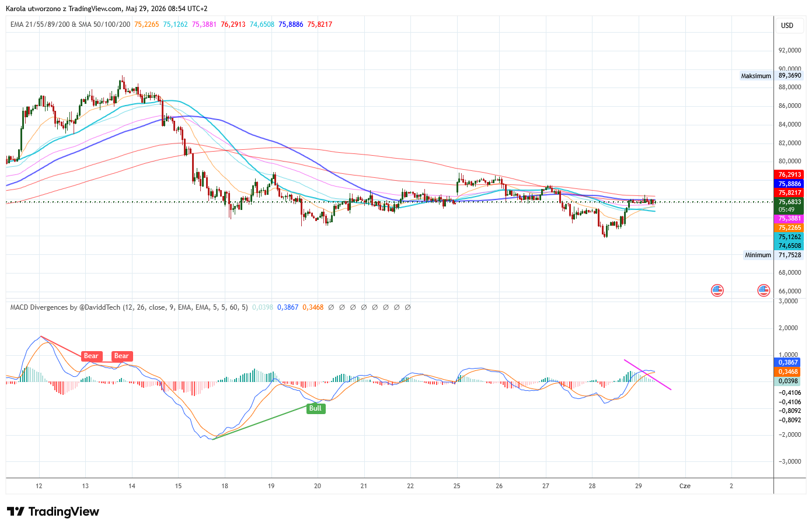Click date 27 on the time axis
812x529 pixels.
coord(546,486)
